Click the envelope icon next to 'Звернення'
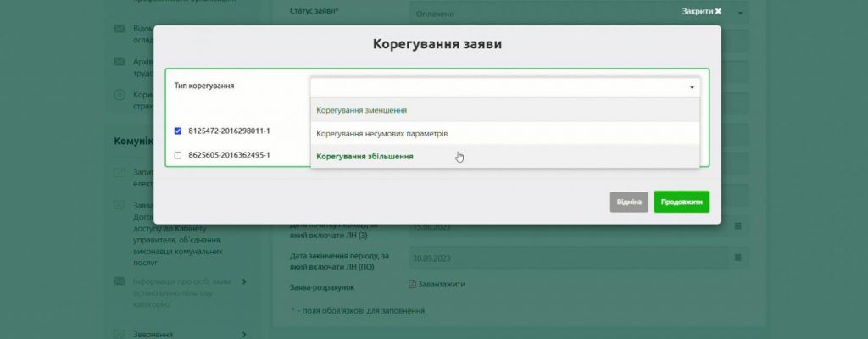This screenshot has width=868, height=339. 120,336
